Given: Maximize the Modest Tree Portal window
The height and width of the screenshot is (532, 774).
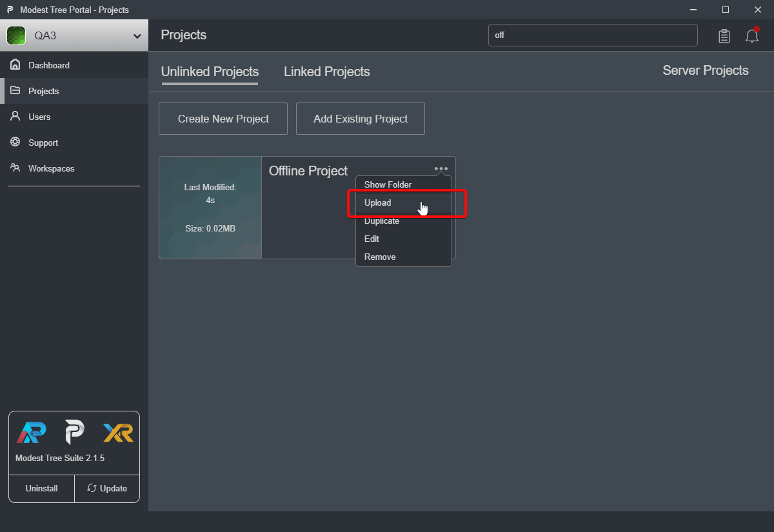Looking at the screenshot, I should [726, 10].
